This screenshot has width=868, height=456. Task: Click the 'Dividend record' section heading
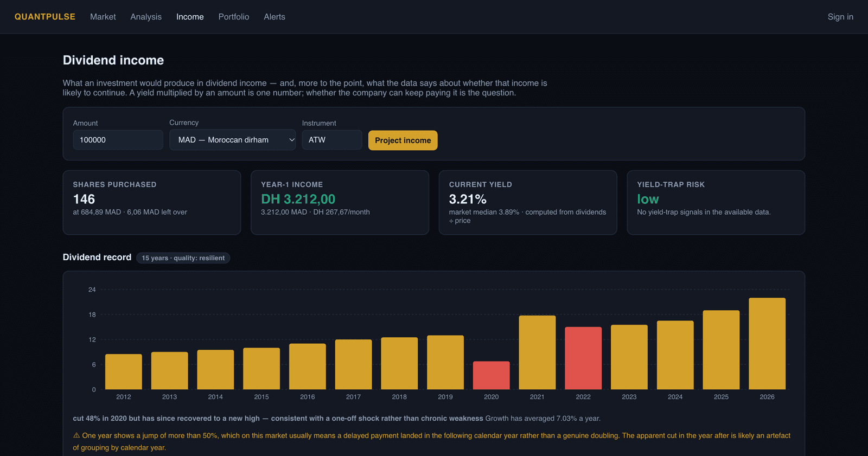(97, 258)
